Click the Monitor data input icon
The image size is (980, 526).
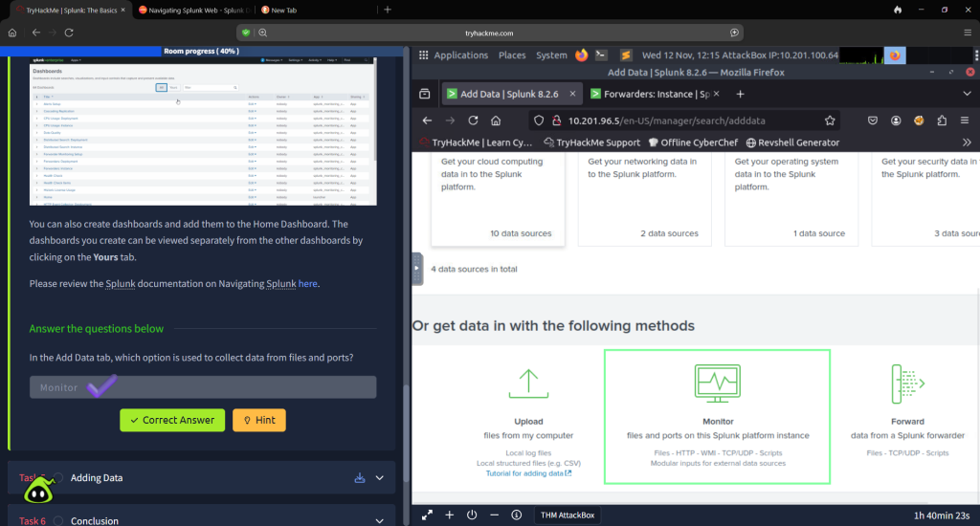(x=717, y=384)
